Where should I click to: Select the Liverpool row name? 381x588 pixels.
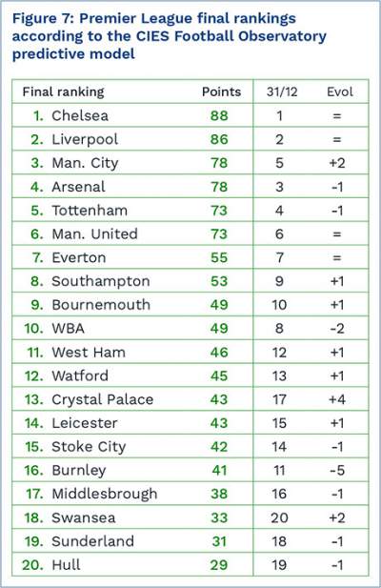tap(85, 139)
